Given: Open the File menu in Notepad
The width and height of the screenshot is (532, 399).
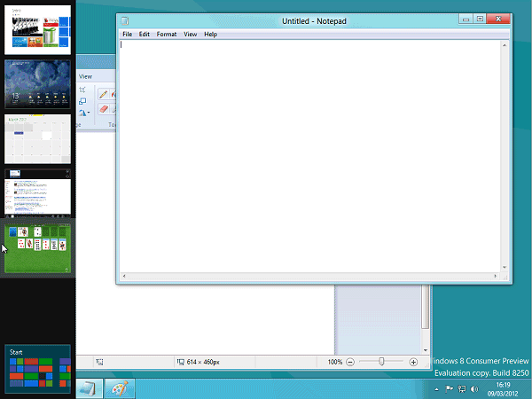Looking at the screenshot, I should pyautogui.click(x=127, y=35).
